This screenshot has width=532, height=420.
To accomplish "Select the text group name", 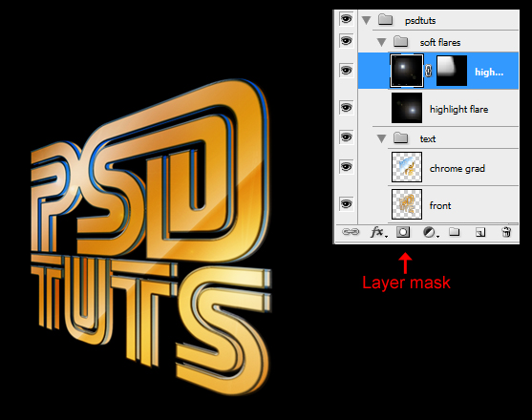I will pyautogui.click(x=428, y=139).
